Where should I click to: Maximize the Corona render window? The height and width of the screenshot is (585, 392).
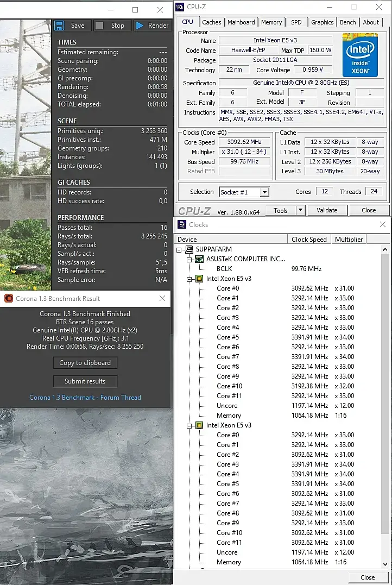click(x=135, y=10)
